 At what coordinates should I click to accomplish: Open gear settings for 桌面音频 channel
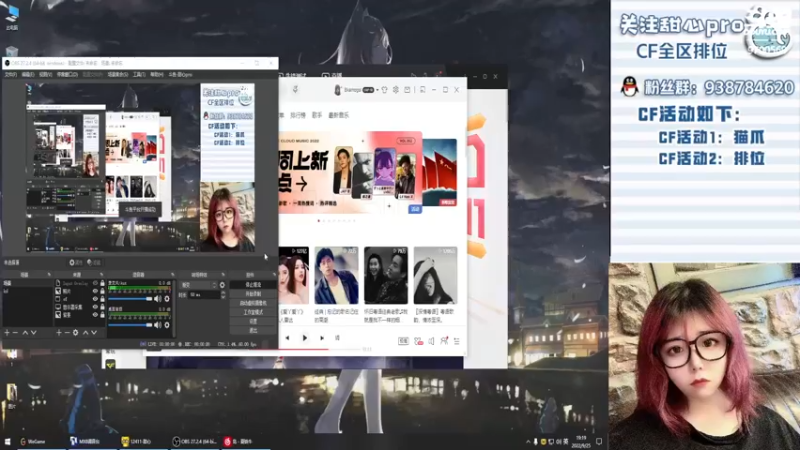(167, 325)
